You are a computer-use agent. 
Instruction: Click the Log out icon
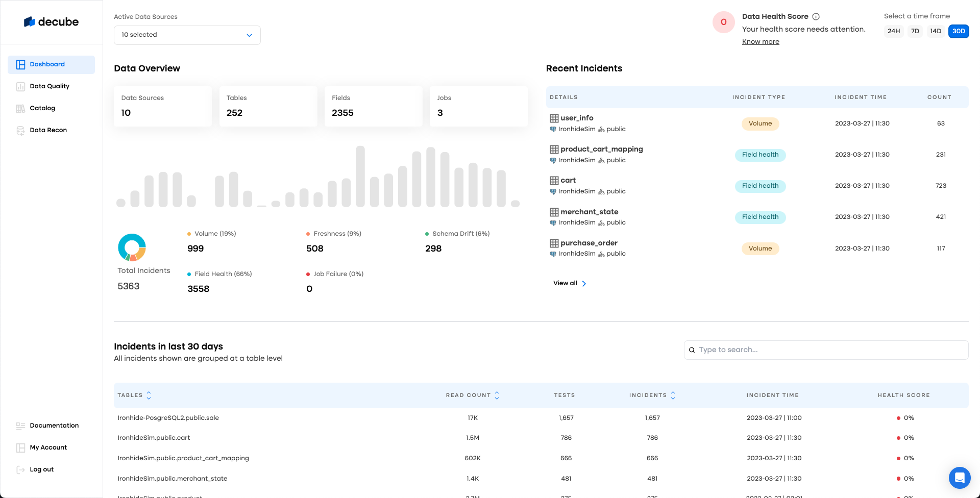tap(20, 470)
